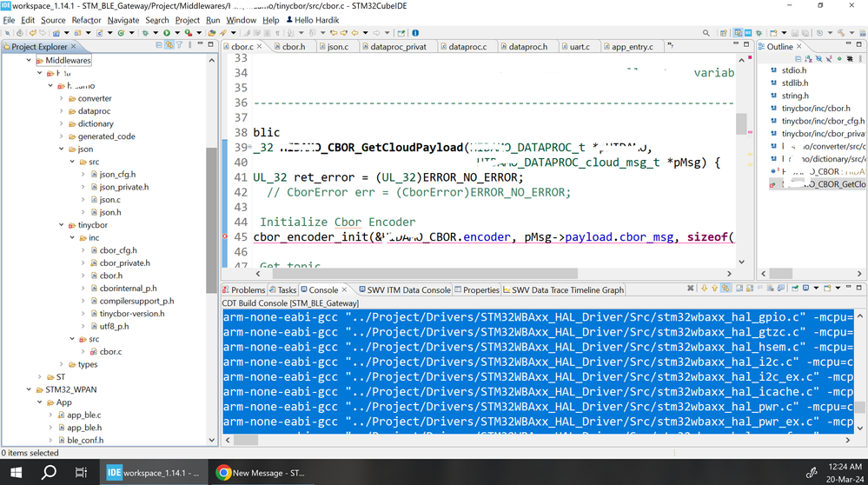Click Remove Launch gray X in Console toolbar

(690, 288)
